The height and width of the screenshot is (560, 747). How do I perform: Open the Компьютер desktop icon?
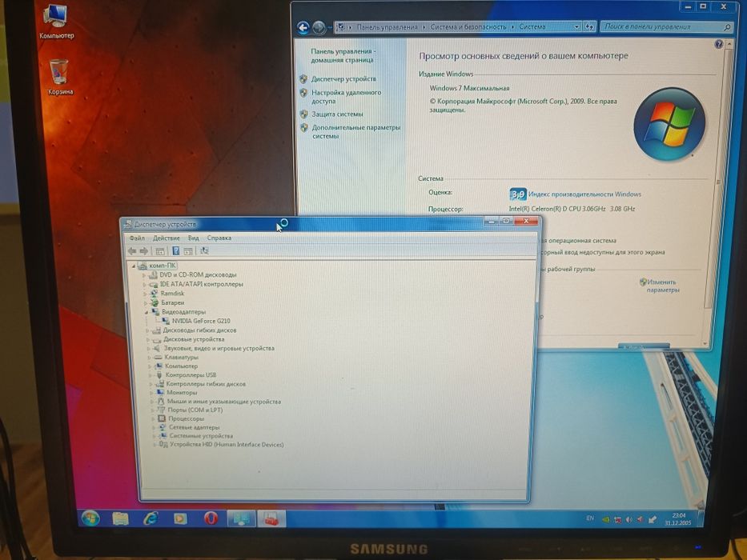[56, 22]
